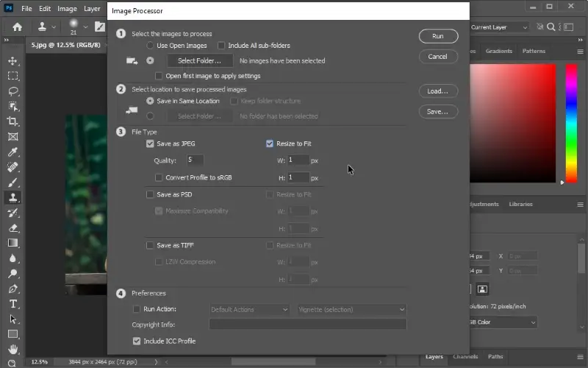The height and width of the screenshot is (368, 588).
Task: Click the Select Folder... button for source images
Action: click(199, 61)
